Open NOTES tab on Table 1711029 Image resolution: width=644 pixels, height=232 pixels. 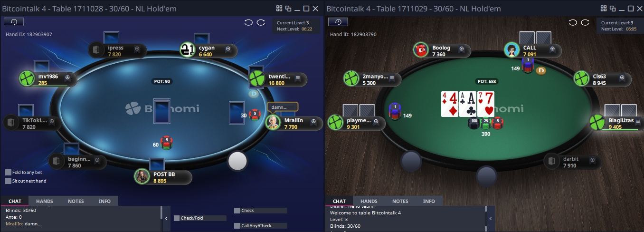tap(400, 201)
